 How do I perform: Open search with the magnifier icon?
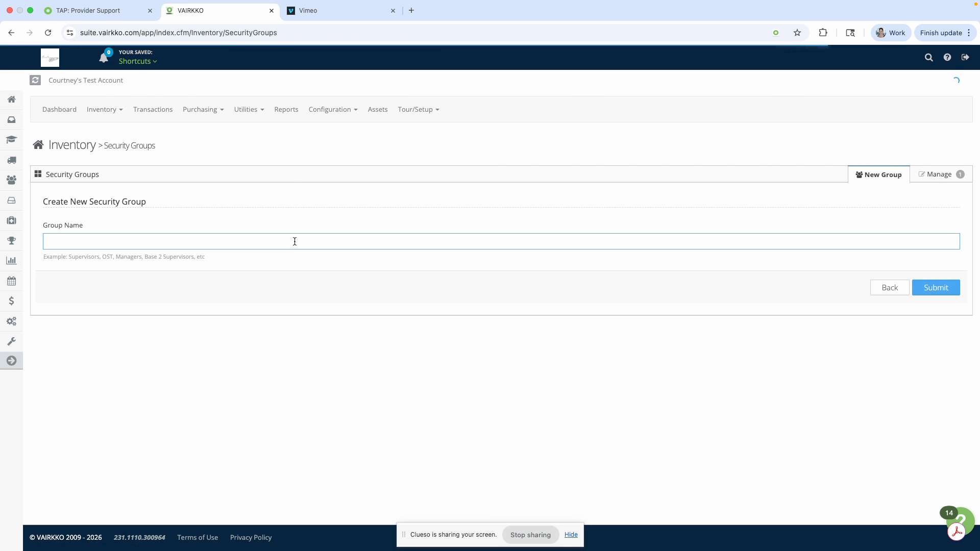tap(929, 58)
